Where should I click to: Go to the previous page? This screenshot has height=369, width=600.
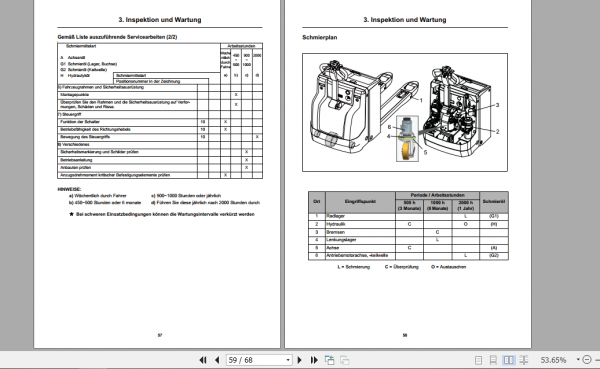217,360
